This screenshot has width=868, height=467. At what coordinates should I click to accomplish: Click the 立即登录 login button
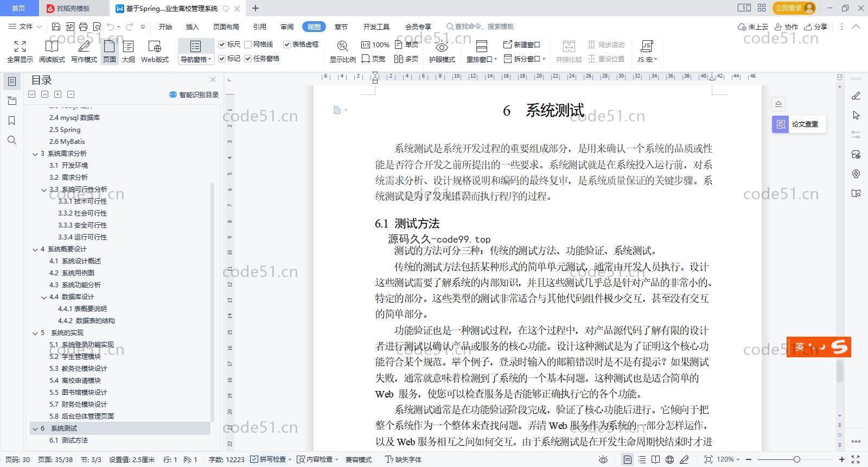(x=795, y=8)
